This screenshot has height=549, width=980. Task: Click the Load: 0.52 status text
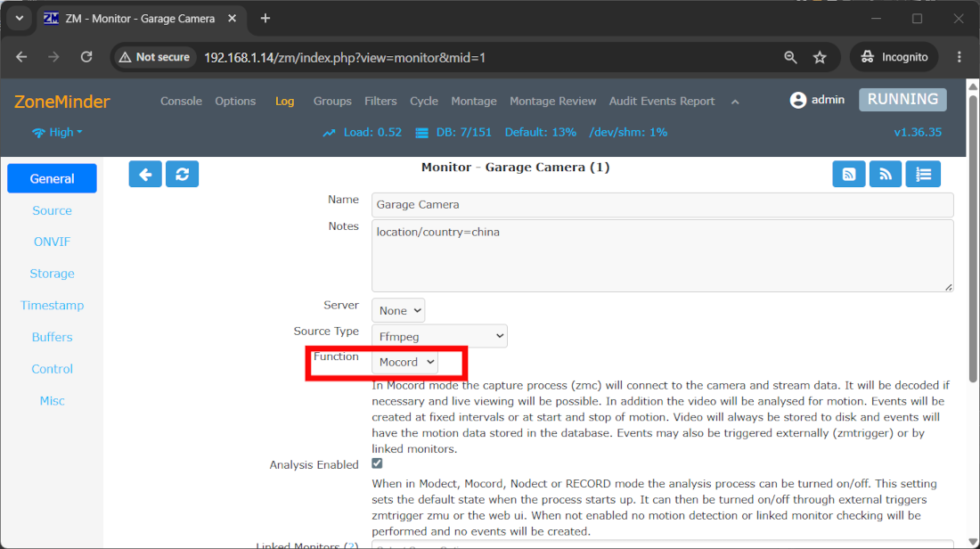[372, 133]
